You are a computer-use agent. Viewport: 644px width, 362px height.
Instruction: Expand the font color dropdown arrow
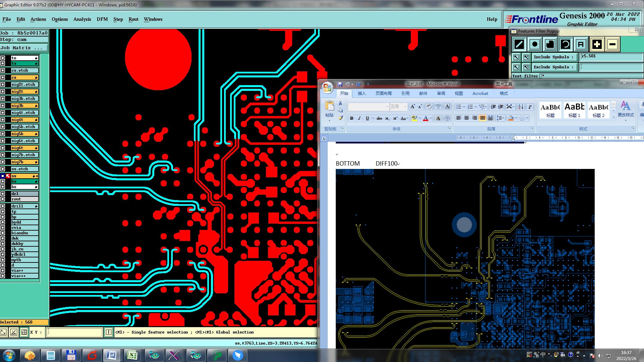[431, 118]
